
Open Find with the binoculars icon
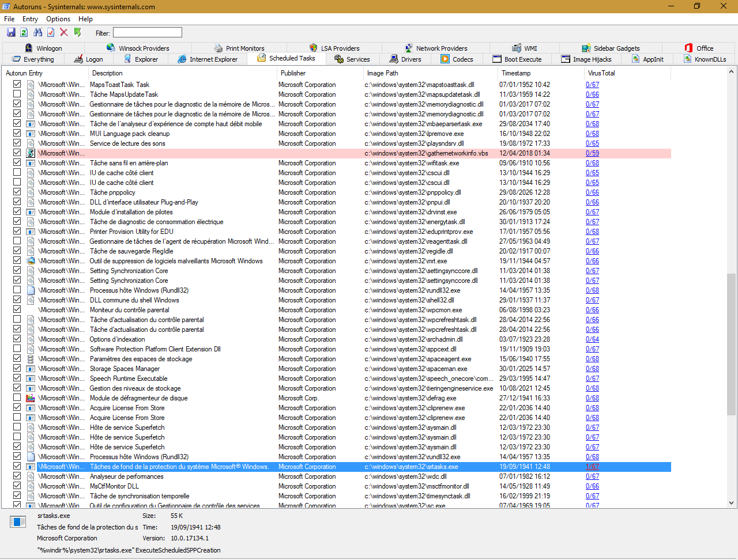[x=38, y=33]
